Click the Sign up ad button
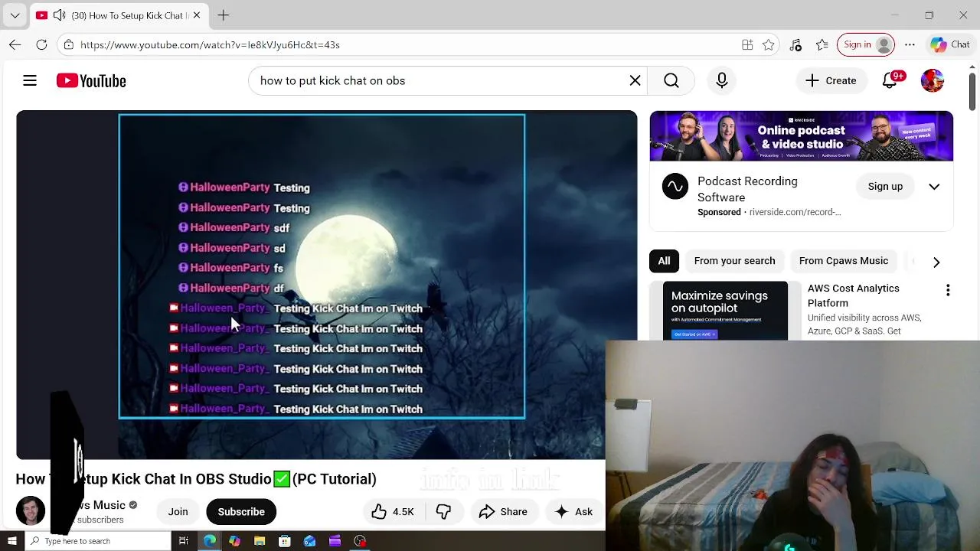Screen dimensions: 980x551 [x=885, y=186]
